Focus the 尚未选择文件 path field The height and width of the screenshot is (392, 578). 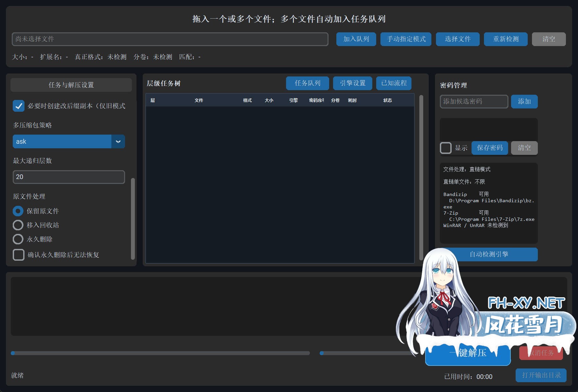[170, 39]
